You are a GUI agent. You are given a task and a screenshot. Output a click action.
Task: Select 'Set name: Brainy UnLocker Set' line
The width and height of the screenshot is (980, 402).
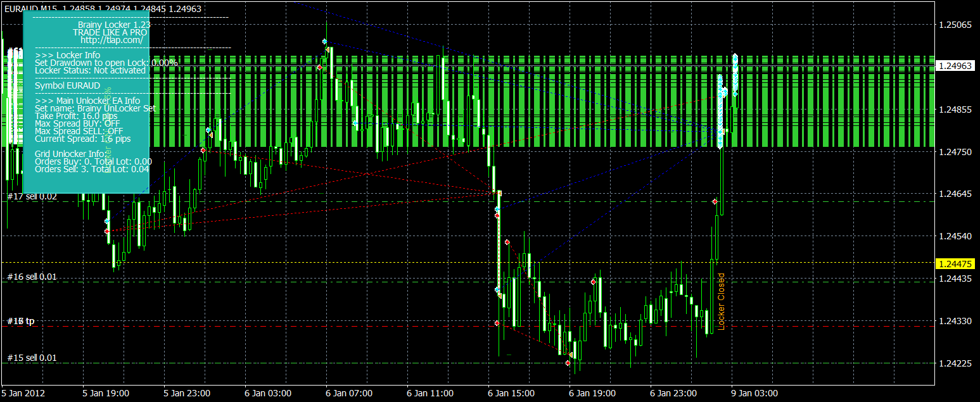(95, 108)
